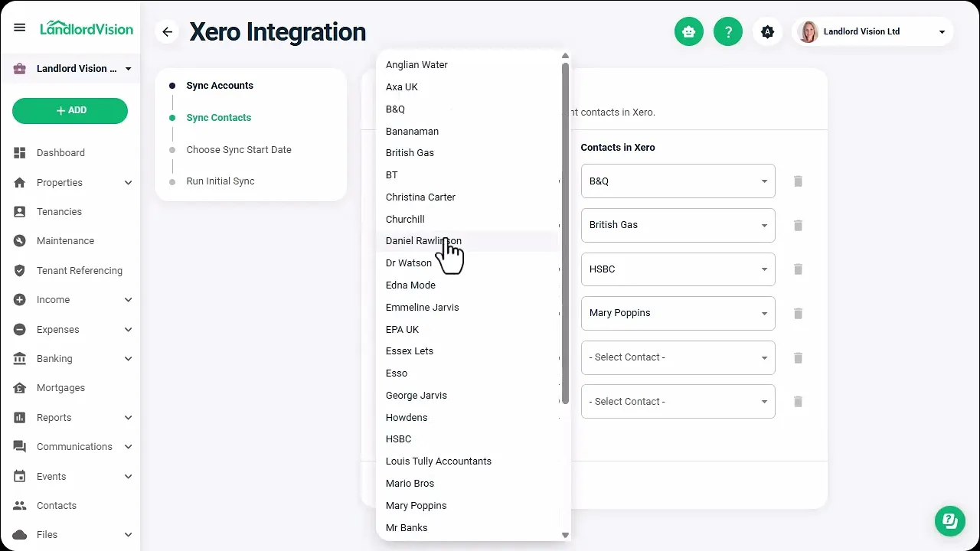Delete the British Gas contact row

coord(798,225)
